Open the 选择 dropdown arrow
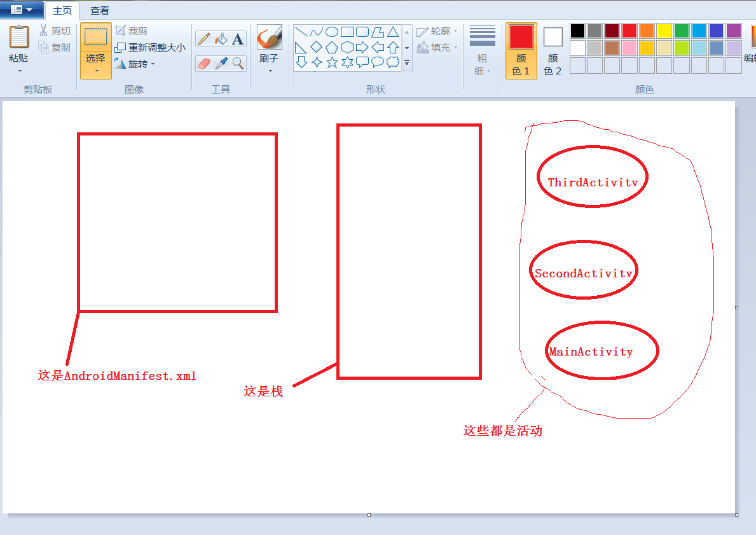 (x=97, y=71)
